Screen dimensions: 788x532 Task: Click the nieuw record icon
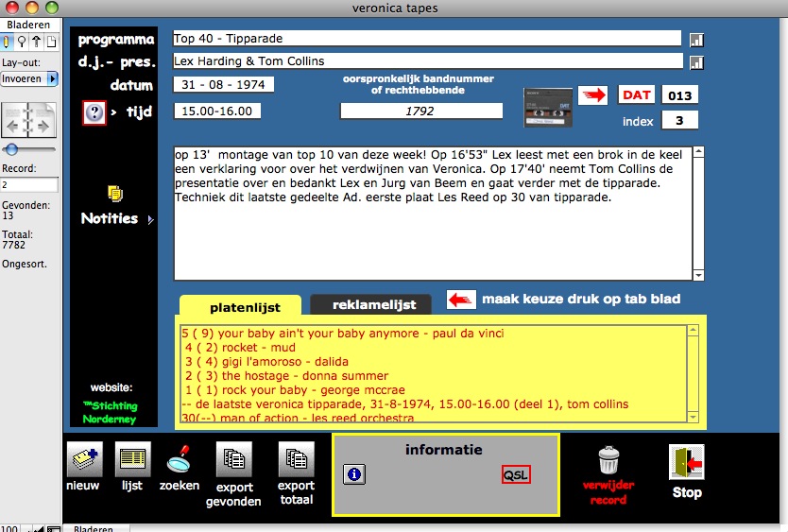(83, 460)
